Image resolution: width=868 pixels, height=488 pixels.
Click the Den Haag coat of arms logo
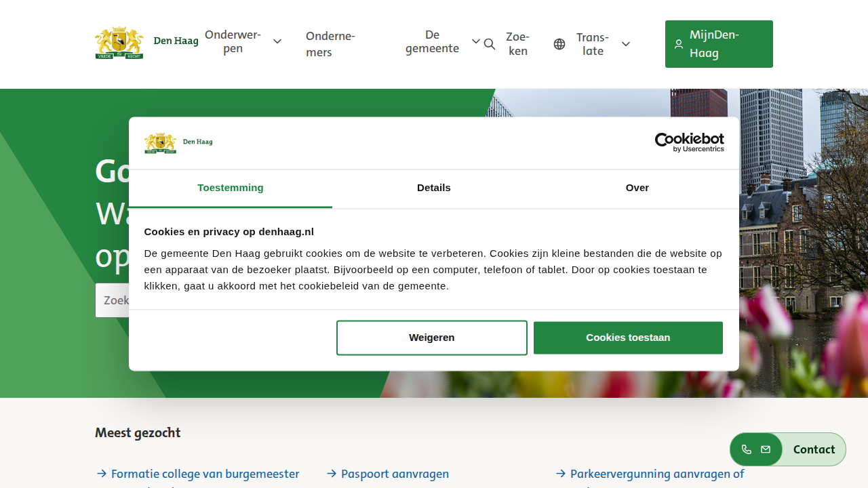(x=119, y=42)
